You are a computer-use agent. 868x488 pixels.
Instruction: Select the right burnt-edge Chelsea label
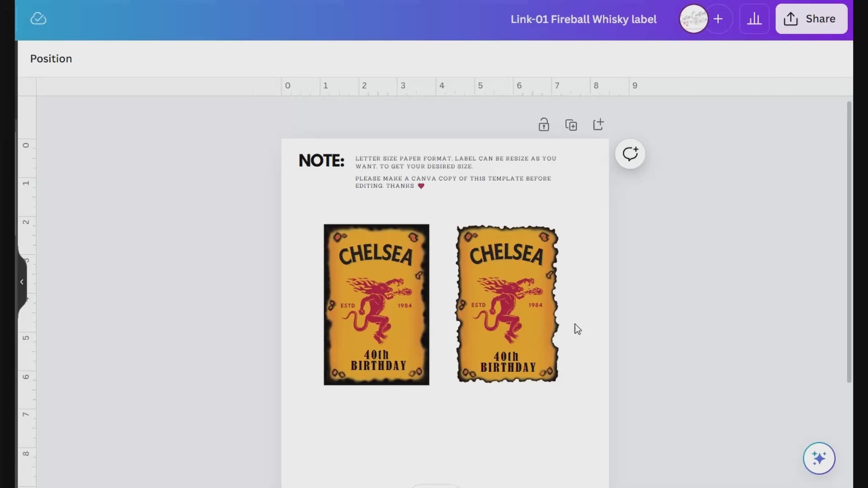[507, 305]
